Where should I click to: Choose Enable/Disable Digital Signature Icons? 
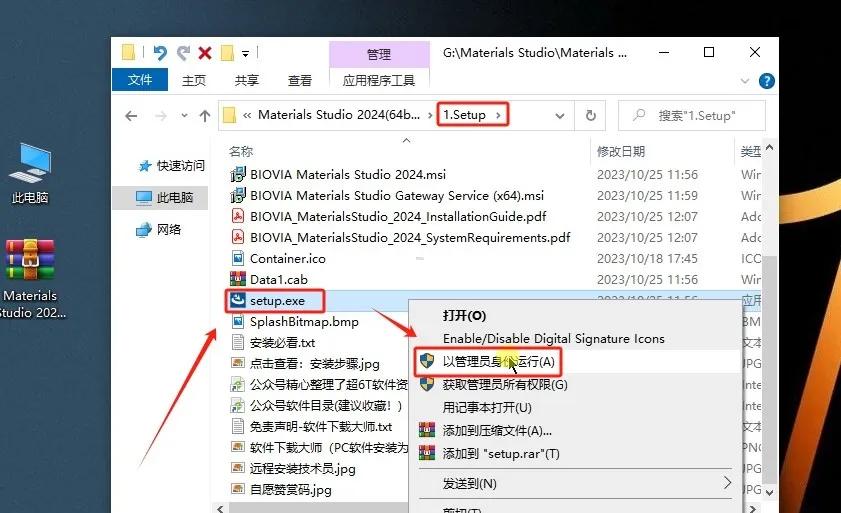pos(554,339)
